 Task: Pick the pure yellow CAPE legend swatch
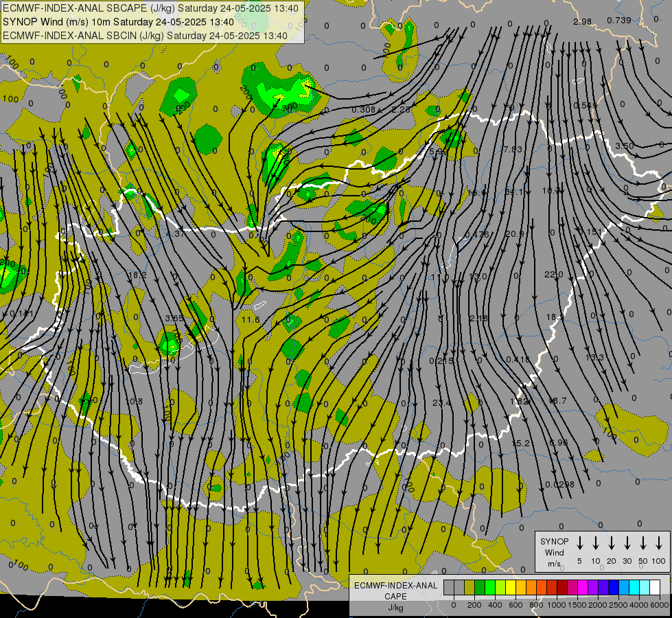pyautogui.click(x=511, y=587)
